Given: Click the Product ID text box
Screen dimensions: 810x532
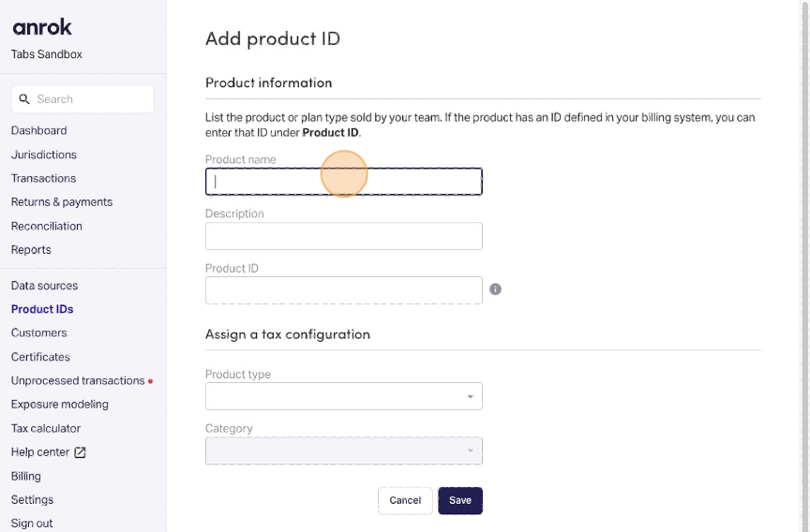Looking at the screenshot, I should pos(343,290).
